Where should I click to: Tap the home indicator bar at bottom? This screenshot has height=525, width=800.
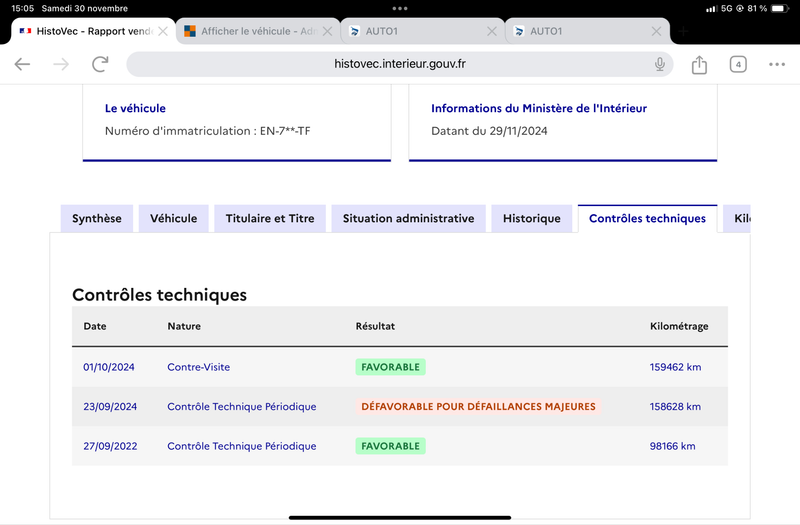[x=400, y=517]
